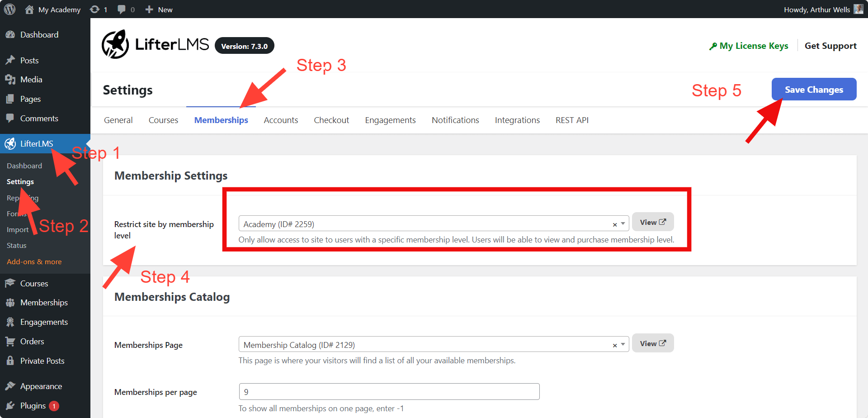Image resolution: width=868 pixels, height=418 pixels.
Task: Expand Restrict site by membership dropdown
Action: [623, 223]
